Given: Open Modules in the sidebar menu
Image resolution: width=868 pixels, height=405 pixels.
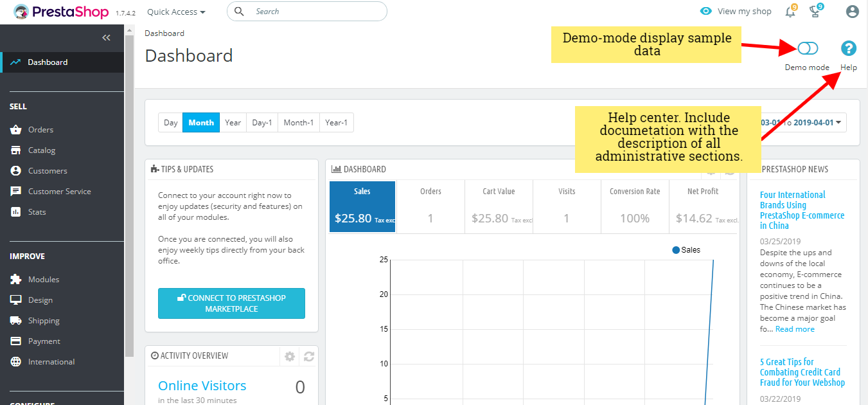Looking at the screenshot, I should [44, 280].
